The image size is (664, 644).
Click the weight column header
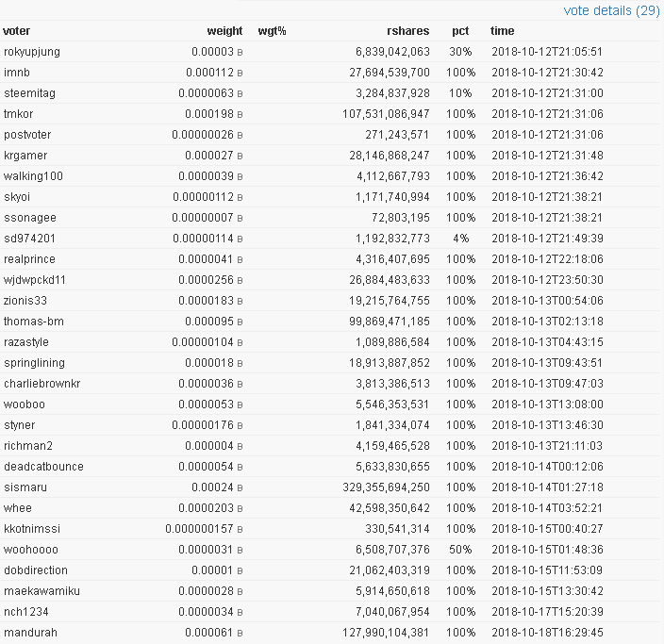(x=224, y=31)
